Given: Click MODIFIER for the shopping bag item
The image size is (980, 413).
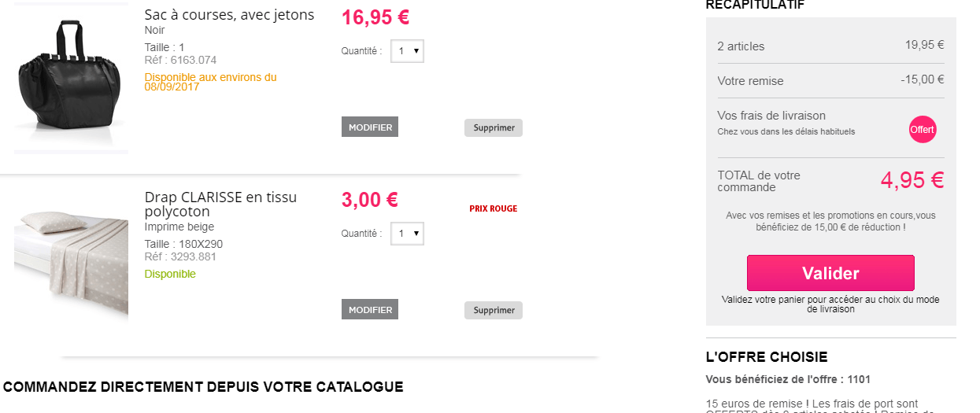Looking at the screenshot, I should pyautogui.click(x=370, y=127).
